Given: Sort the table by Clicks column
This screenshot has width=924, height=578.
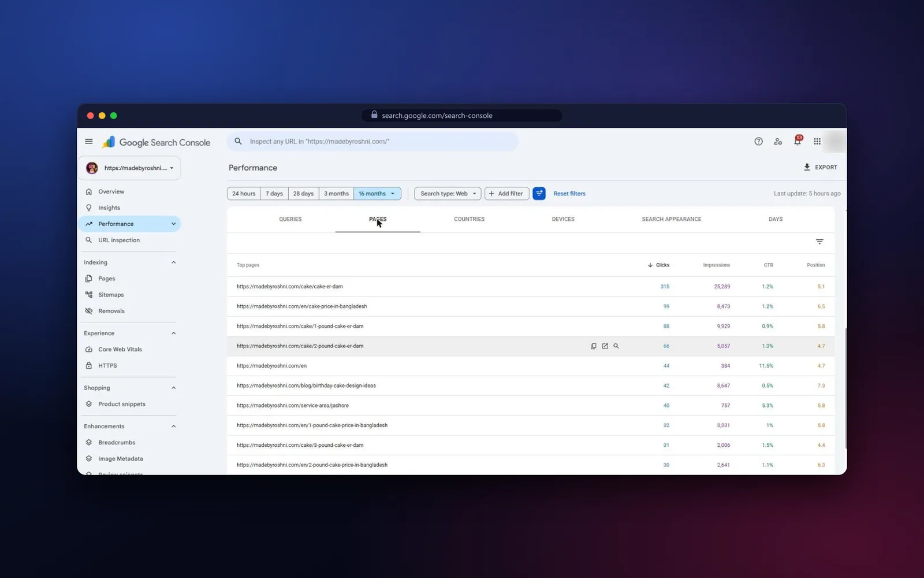Looking at the screenshot, I should click(658, 265).
